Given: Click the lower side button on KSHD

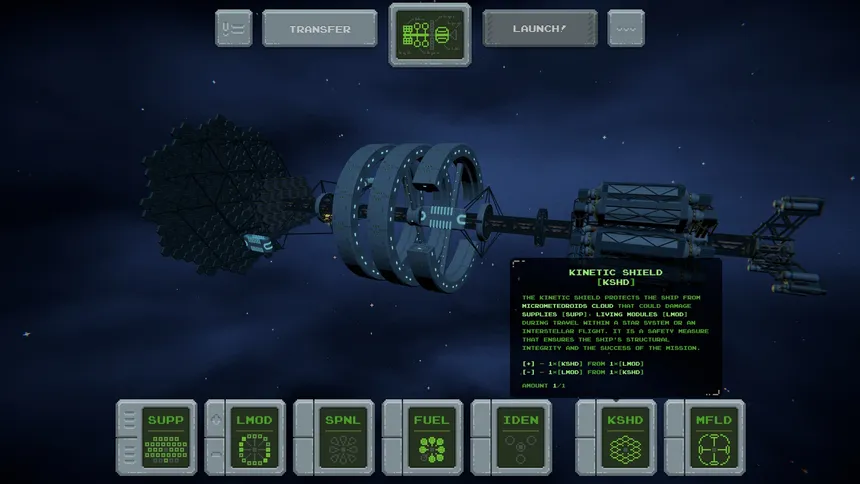Looking at the screenshot, I should [x=587, y=454].
